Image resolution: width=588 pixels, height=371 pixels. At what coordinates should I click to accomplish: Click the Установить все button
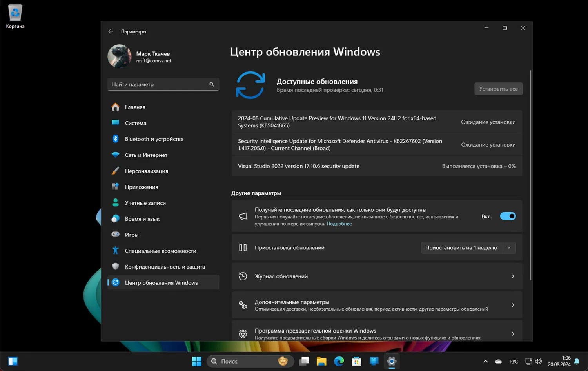(x=498, y=89)
